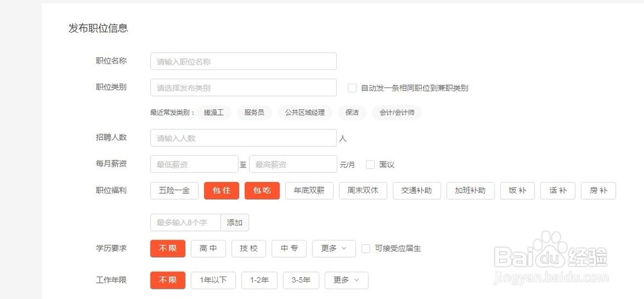Click the 添加 button
The width and height of the screenshot is (644, 299).
(235, 222)
